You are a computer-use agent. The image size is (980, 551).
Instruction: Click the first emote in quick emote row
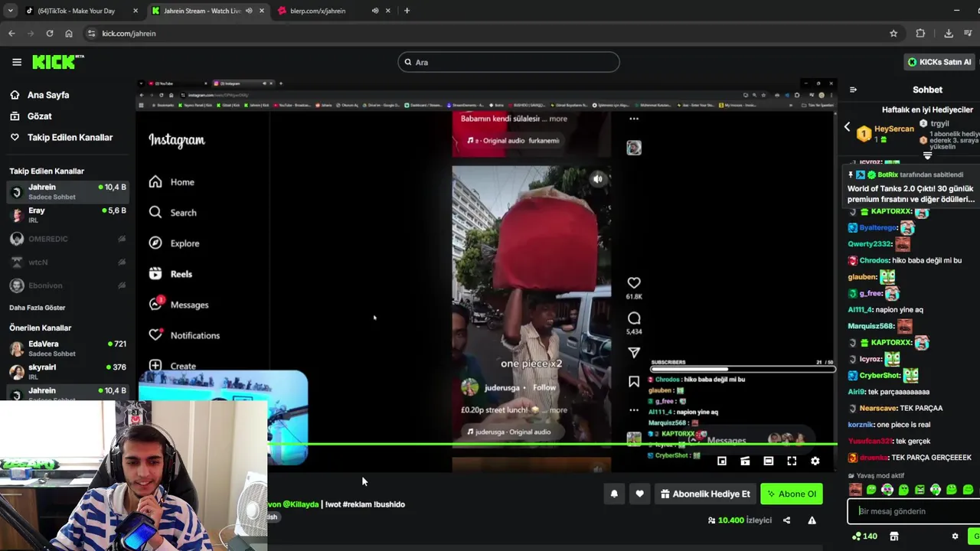tap(855, 490)
